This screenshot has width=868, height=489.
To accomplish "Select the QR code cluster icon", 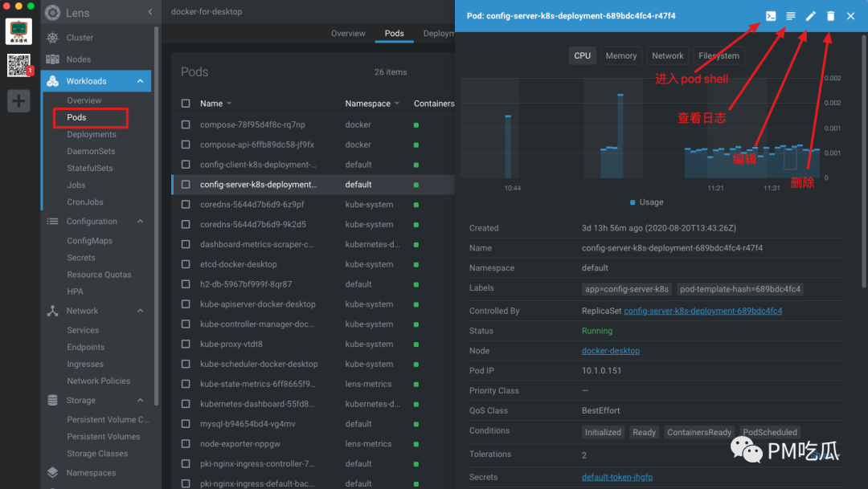I will [x=18, y=65].
